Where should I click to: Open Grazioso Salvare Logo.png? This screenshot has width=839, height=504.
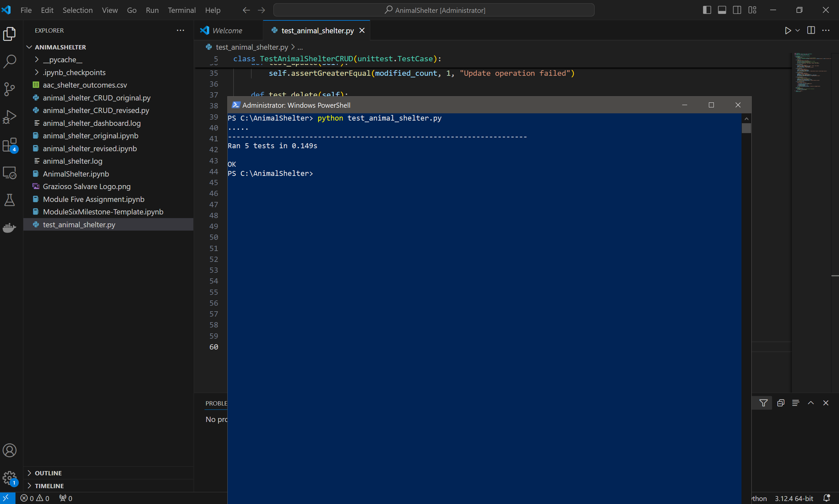[87, 186]
